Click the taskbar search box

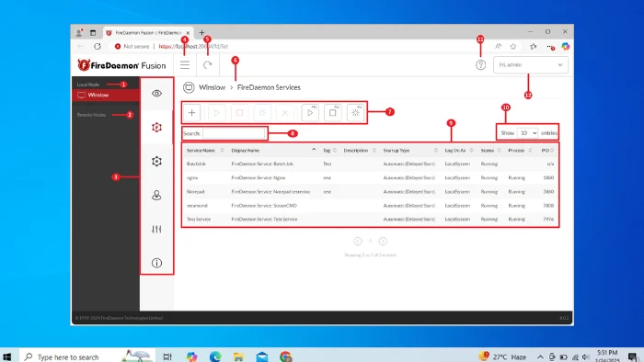86,356
